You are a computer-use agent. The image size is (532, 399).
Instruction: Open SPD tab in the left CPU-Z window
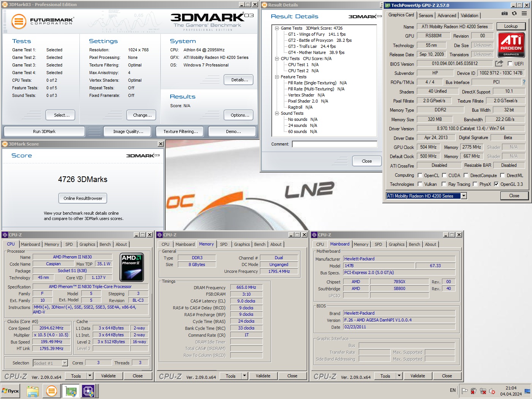69,244
